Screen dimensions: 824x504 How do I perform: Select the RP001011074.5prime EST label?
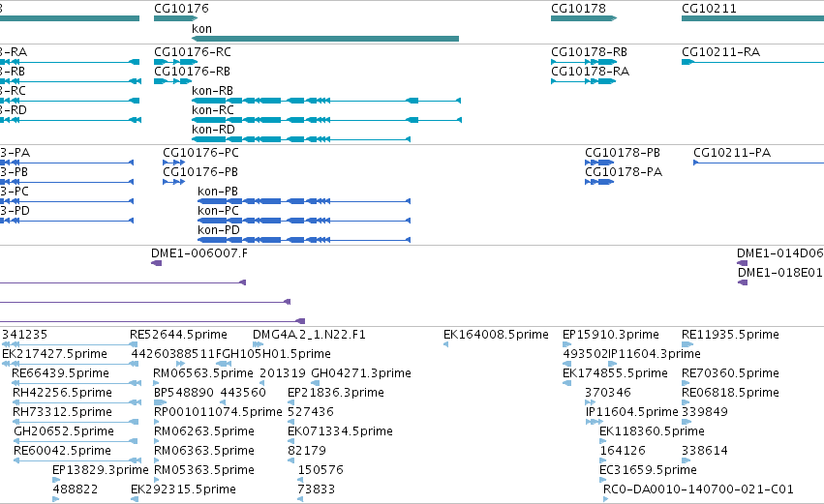tap(218, 413)
